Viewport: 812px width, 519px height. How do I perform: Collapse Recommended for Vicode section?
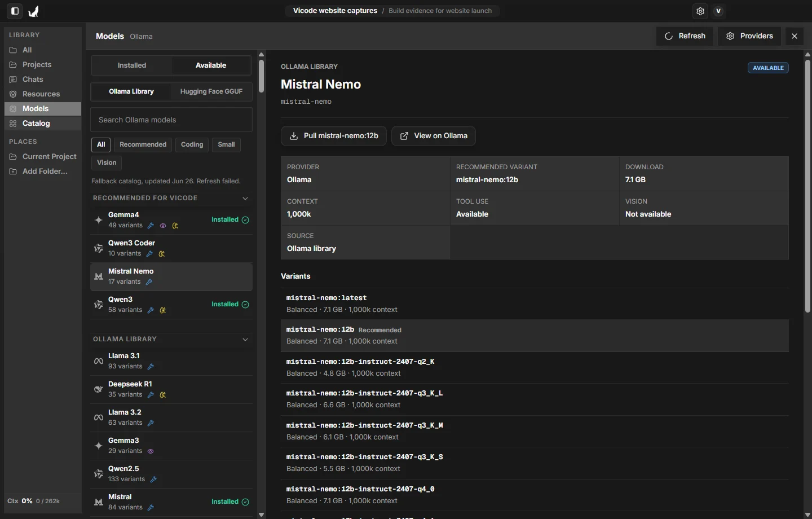245,199
